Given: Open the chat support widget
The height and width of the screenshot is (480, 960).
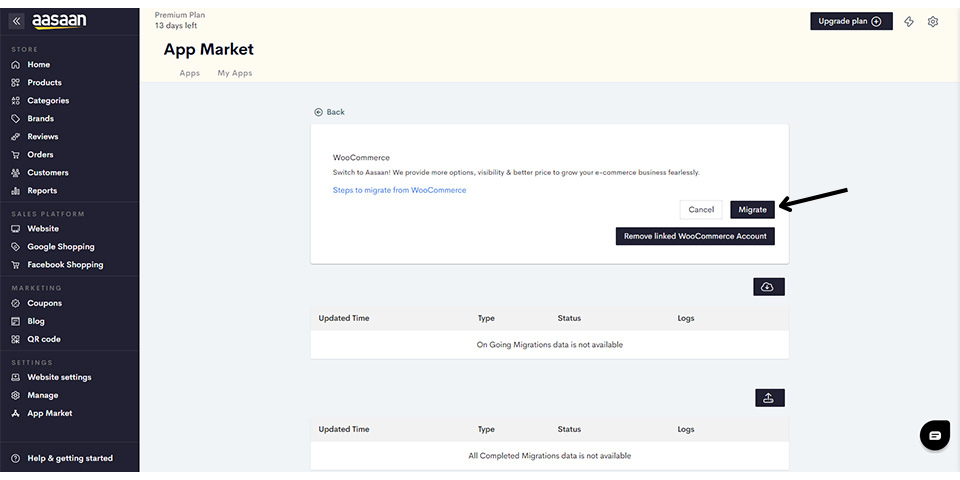Looking at the screenshot, I should [934, 435].
